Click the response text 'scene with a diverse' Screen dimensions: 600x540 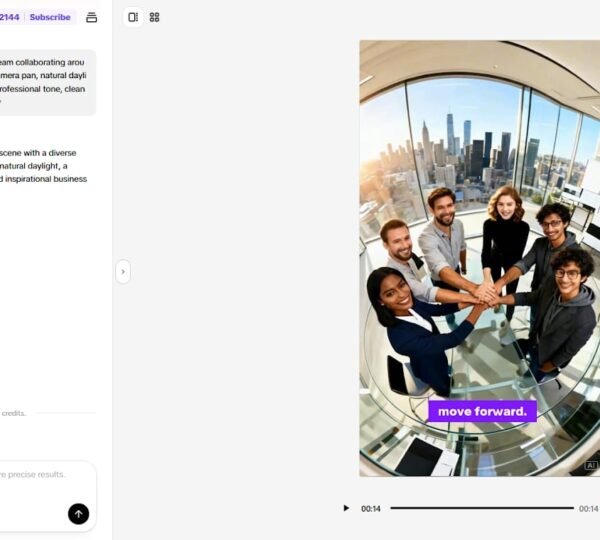(38, 153)
